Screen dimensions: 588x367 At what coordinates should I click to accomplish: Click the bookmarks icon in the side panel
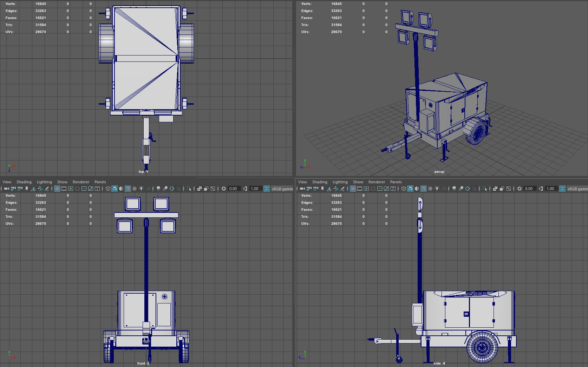click(x=322, y=189)
